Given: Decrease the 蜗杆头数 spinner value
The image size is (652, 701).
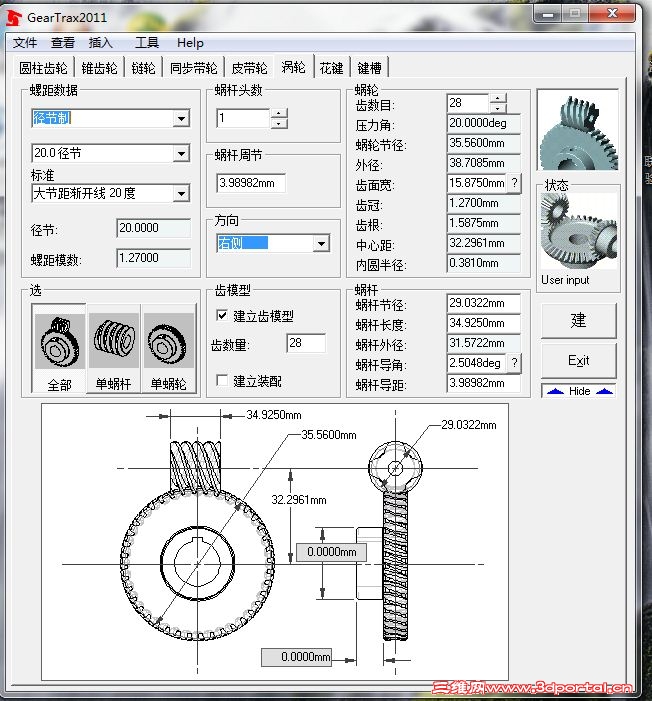Looking at the screenshot, I should 279,123.
